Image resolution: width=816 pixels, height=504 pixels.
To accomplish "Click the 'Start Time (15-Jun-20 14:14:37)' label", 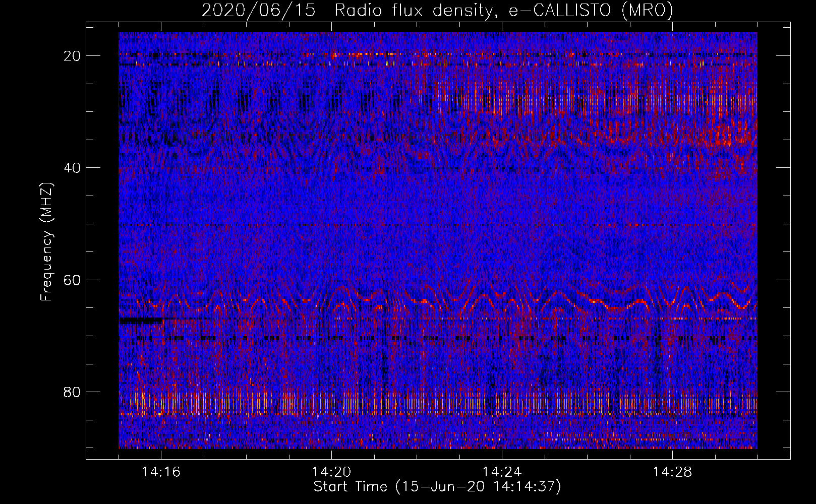I will click(437, 487).
